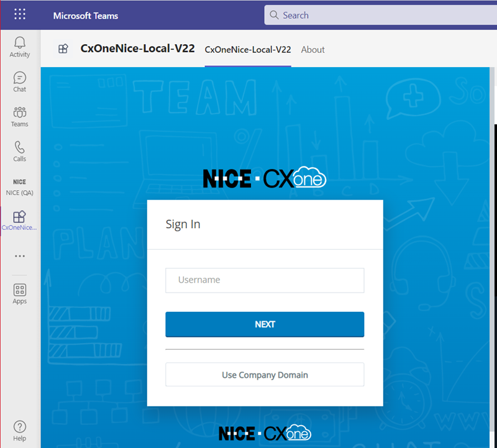Show more apps via ellipsis
This screenshot has height=448, width=497.
click(x=20, y=256)
